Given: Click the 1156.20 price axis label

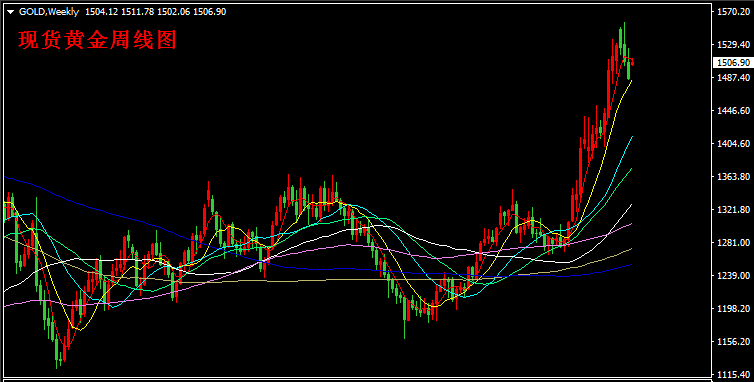Looking at the screenshot, I should 734,342.
